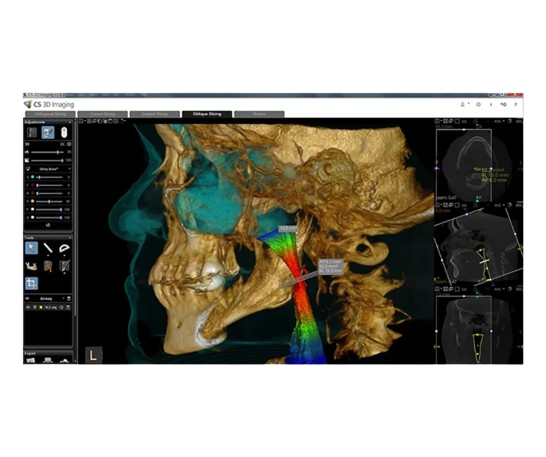Open the settings wrench-gear icon in header

[x=503, y=104]
